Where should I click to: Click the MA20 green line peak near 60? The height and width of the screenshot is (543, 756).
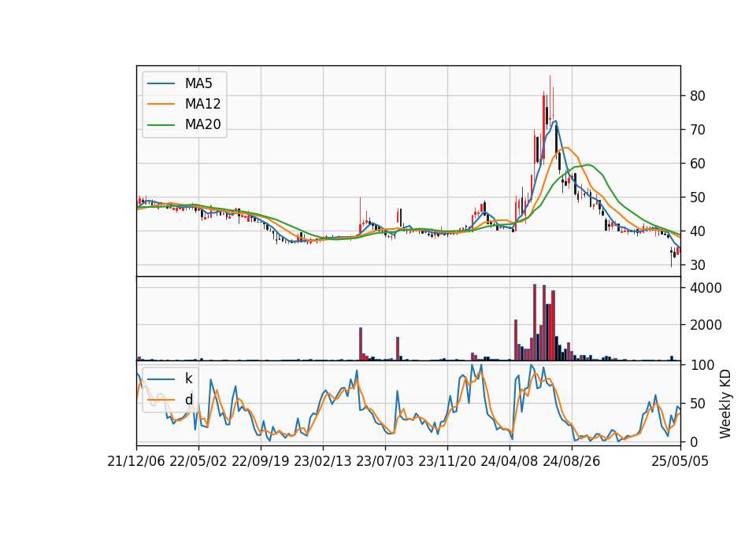588,164
